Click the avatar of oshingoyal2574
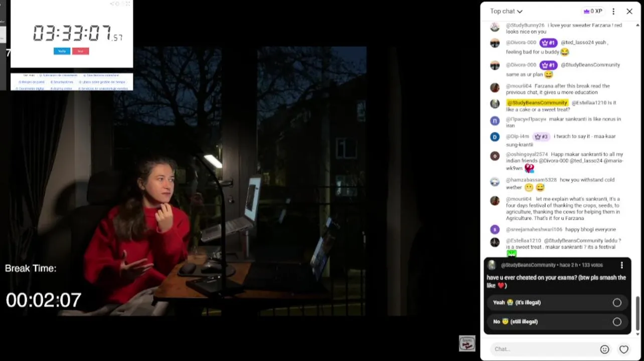The width and height of the screenshot is (644, 361). [x=495, y=156]
